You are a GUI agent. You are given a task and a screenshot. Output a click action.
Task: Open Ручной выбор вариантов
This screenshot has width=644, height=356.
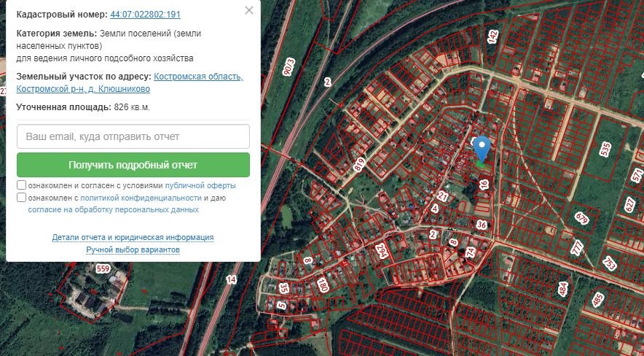(133, 250)
